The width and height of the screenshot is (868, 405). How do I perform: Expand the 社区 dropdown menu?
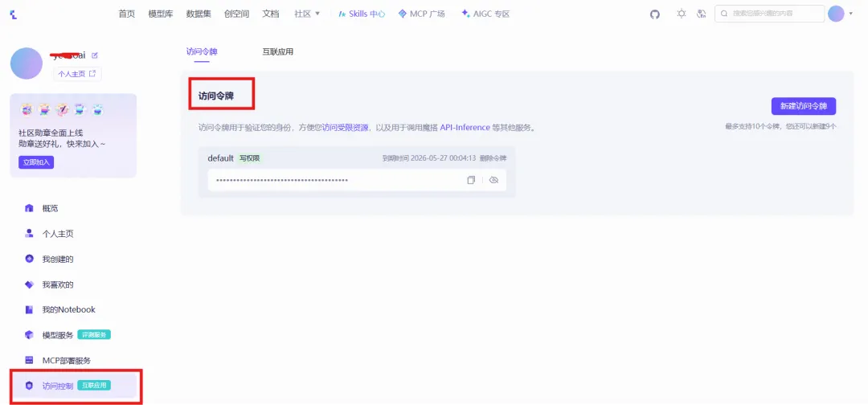pos(307,14)
